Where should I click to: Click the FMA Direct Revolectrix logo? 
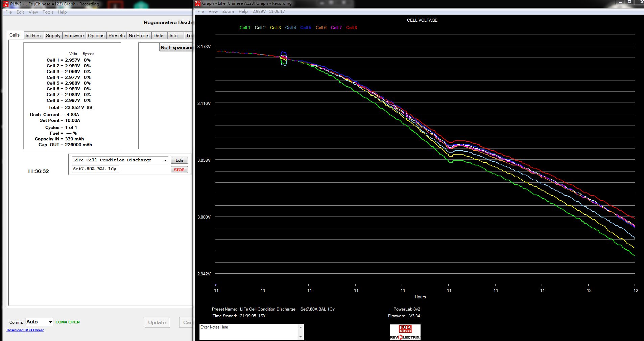pos(405,332)
